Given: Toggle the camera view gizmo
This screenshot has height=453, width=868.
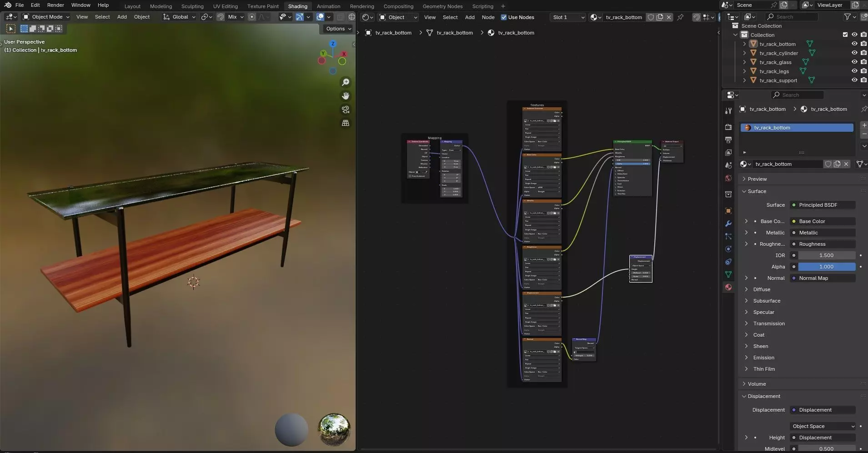Looking at the screenshot, I should tap(346, 110).
